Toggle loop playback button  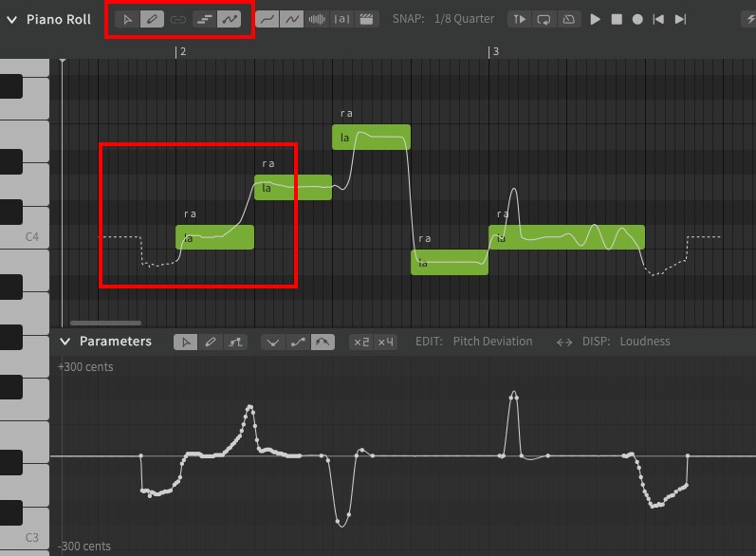pyautogui.click(x=544, y=19)
